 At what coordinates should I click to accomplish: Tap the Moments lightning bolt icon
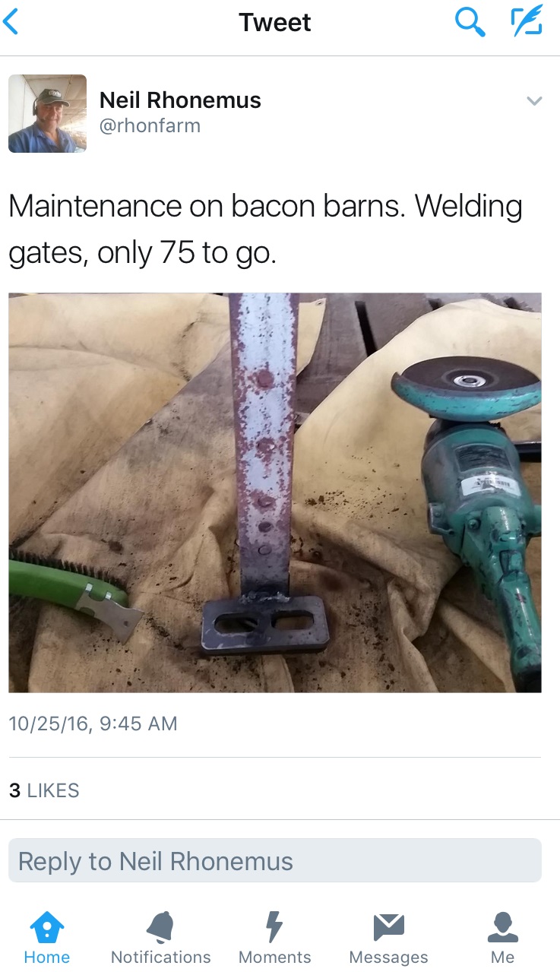(x=274, y=927)
